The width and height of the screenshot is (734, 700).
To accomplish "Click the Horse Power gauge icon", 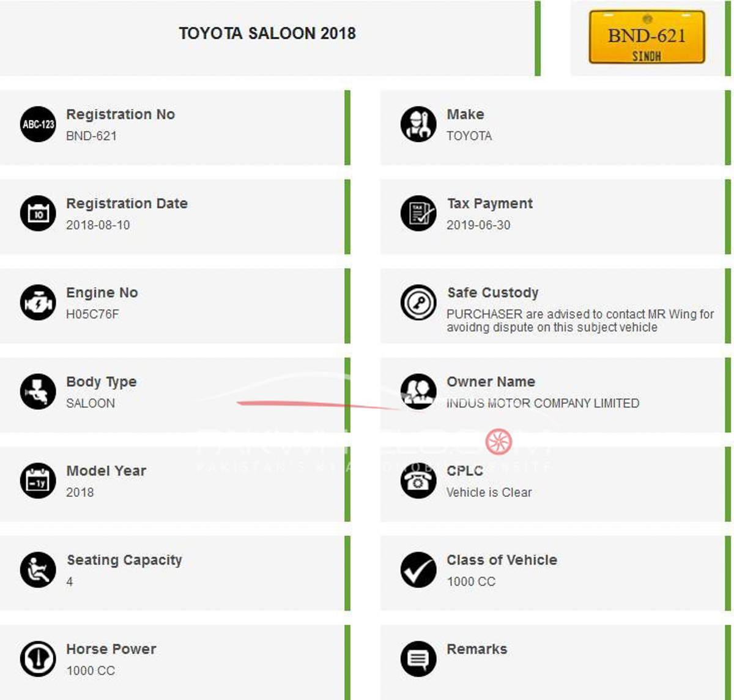I will point(37,660).
